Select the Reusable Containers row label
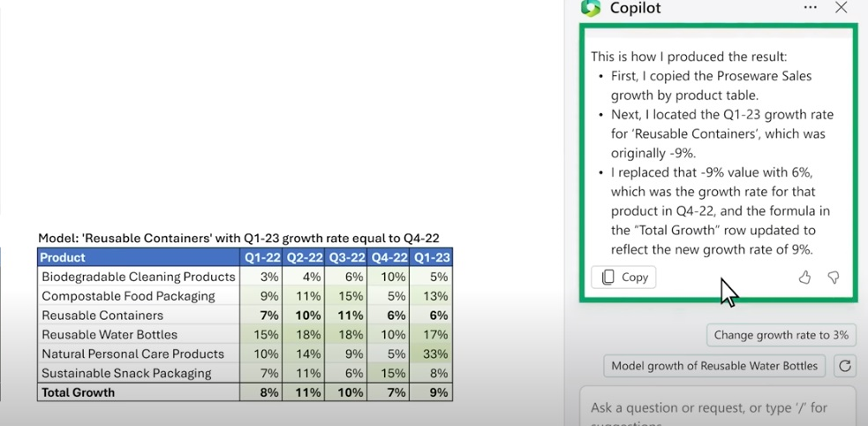Viewport: 868px width, 426px height. pos(102,316)
